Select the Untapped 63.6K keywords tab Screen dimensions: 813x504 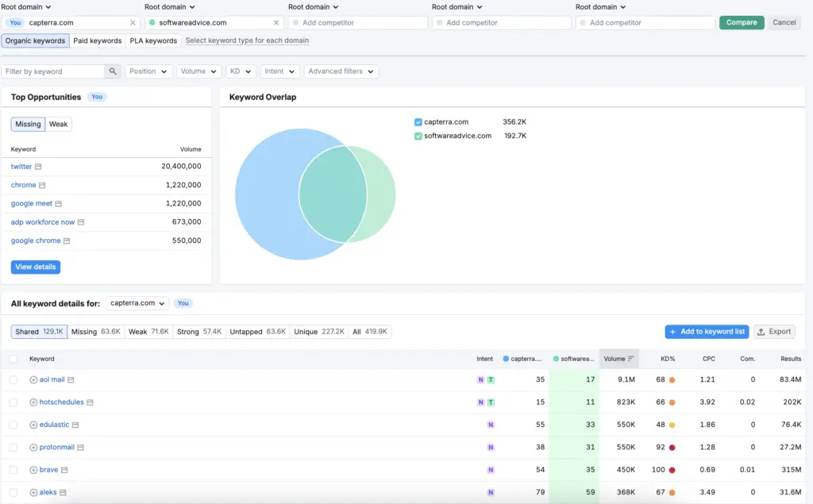258,332
